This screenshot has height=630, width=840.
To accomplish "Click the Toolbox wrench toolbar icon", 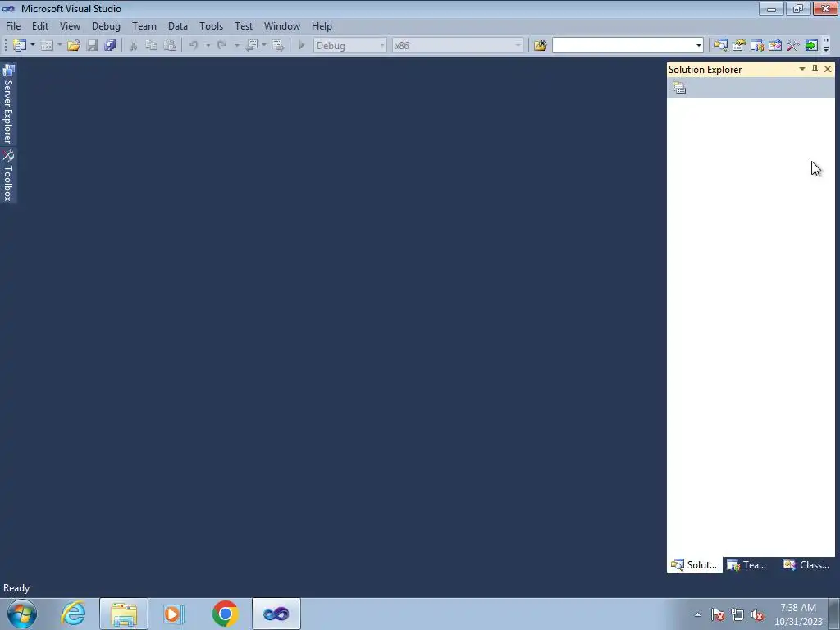I will tap(793, 46).
